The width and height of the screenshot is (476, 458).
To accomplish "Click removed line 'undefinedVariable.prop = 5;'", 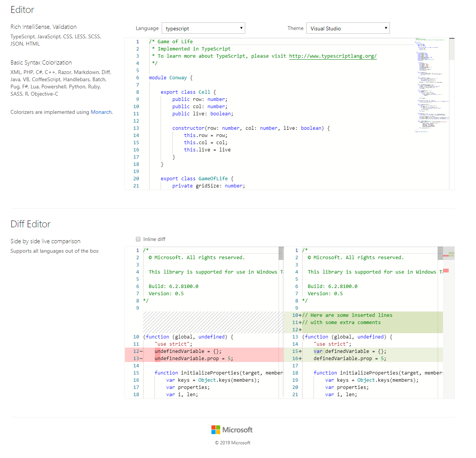I will click(194, 359).
